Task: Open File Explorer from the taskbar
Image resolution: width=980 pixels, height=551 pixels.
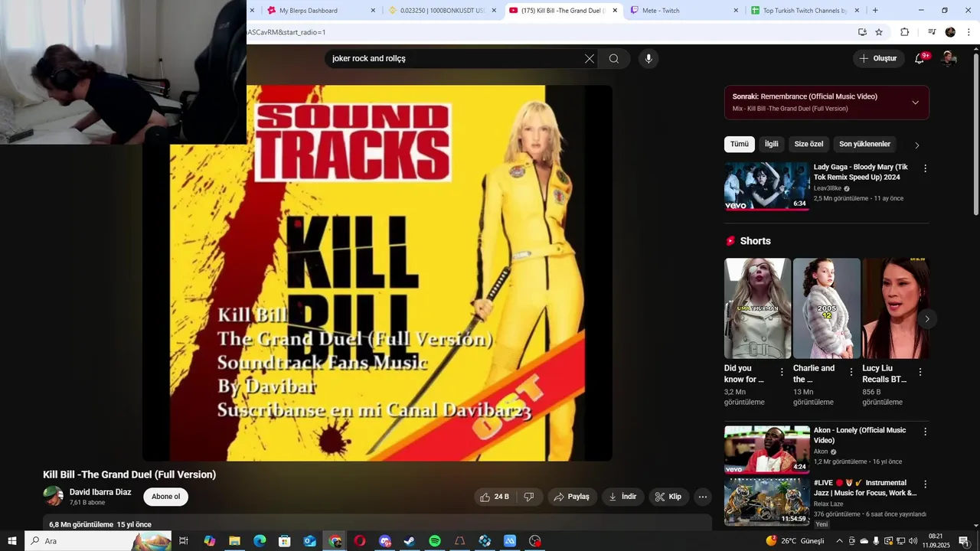Action: click(234, 541)
